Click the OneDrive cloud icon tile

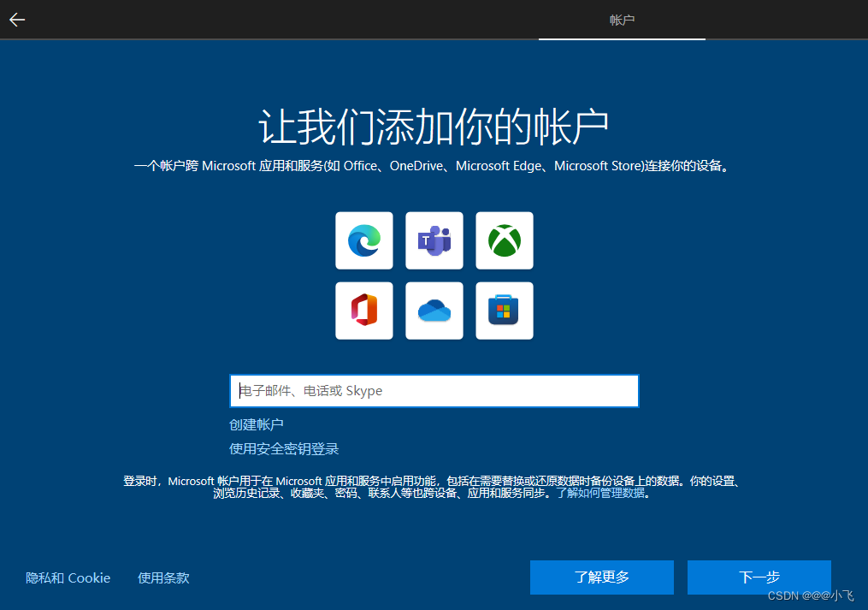click(434, 311)
